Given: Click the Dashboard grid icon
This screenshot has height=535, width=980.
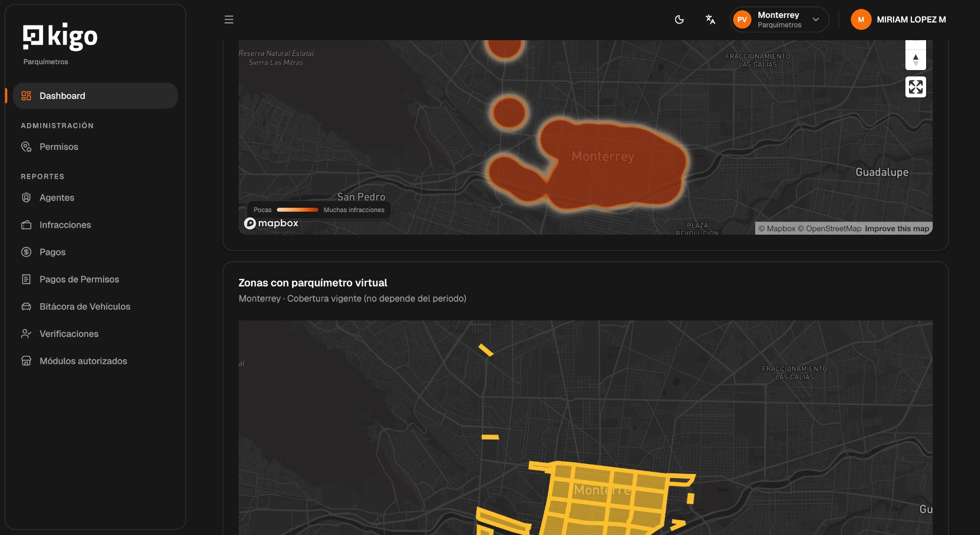Looking at the screenshot, I should 26,96.
